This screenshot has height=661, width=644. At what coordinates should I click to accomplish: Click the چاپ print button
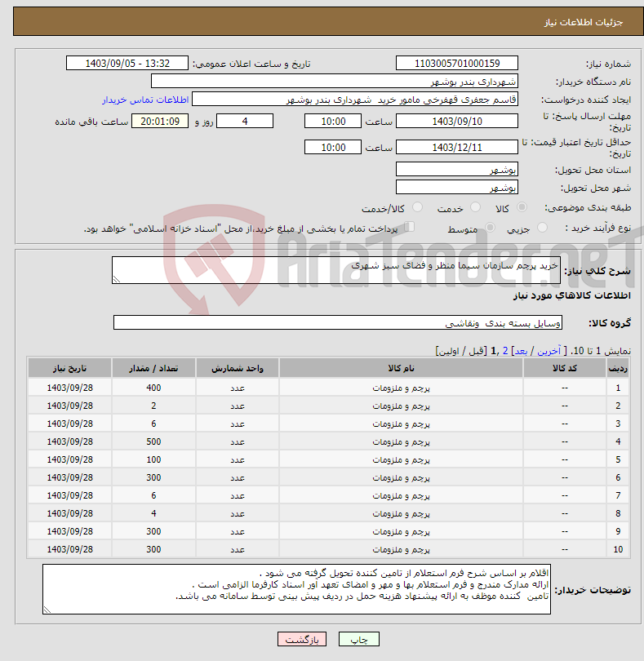(359, 639)
